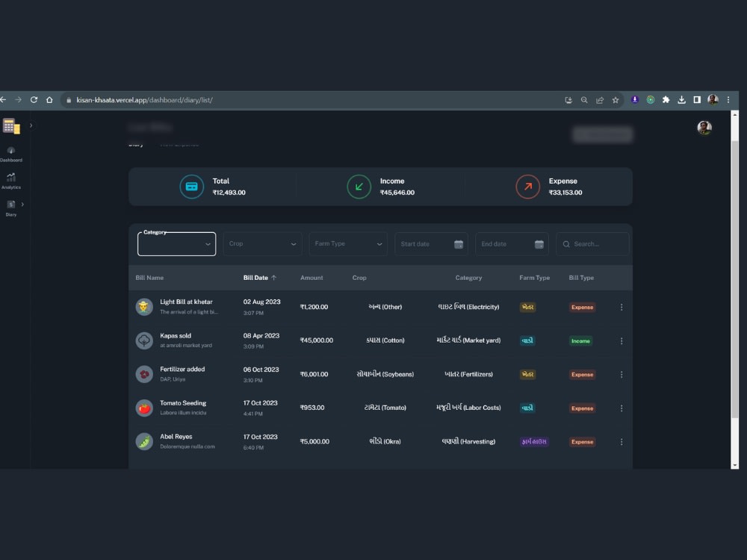This screenshot has width=747, height=560.
Task: Click the Expense arrow icon
Action: point(527,187)
